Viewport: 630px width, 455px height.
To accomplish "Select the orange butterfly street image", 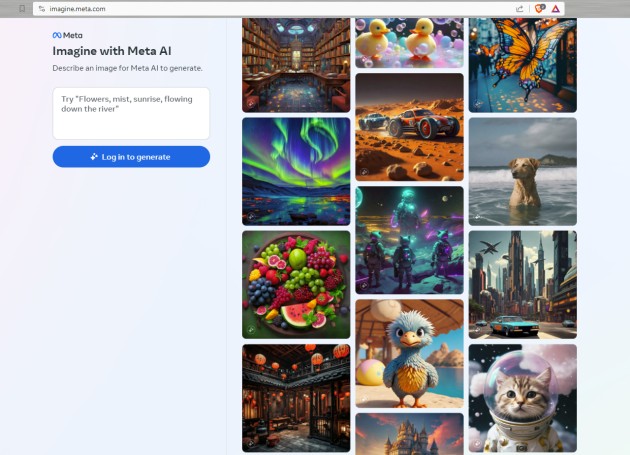I will point(523,65).
